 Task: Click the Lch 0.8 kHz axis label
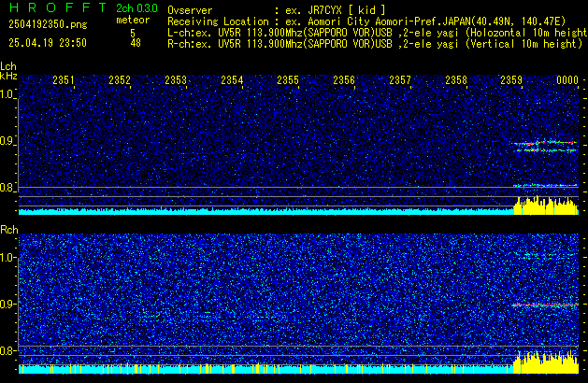tap(7, 188)
